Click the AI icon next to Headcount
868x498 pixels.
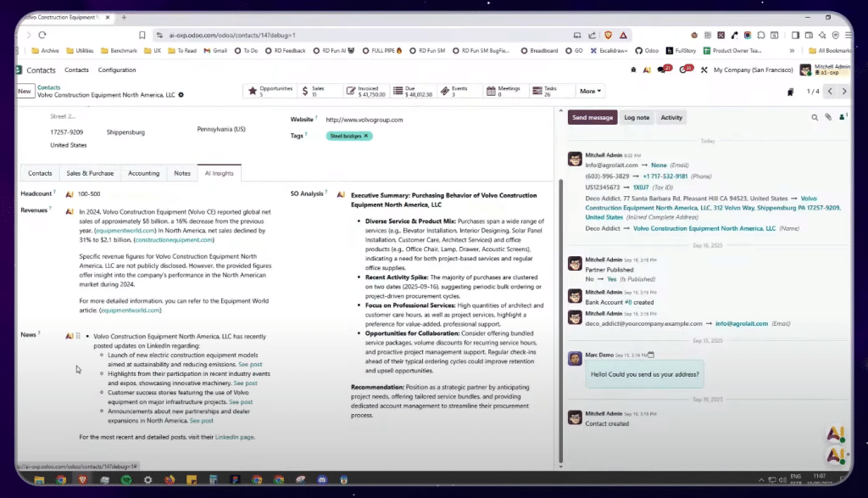(x=69, y=194)
